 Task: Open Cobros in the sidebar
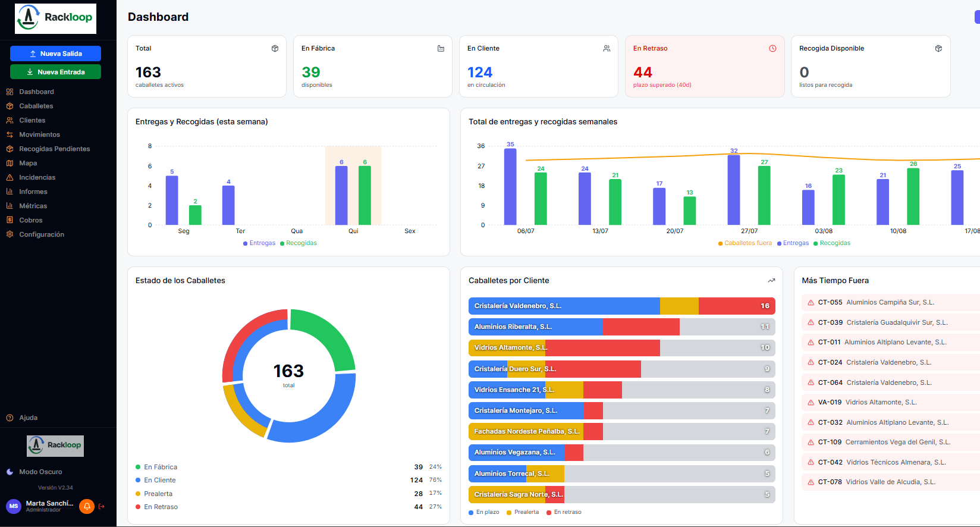[31, 220]
